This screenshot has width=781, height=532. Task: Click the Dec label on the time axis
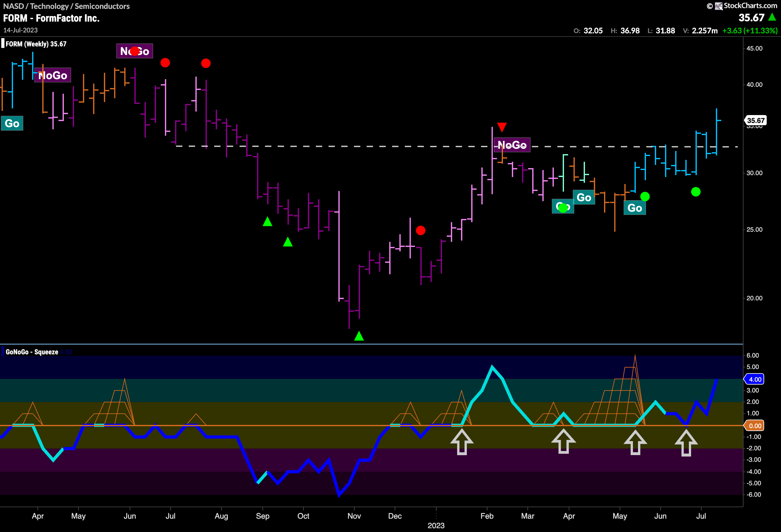pyautogui.click(x=395, y=516)
